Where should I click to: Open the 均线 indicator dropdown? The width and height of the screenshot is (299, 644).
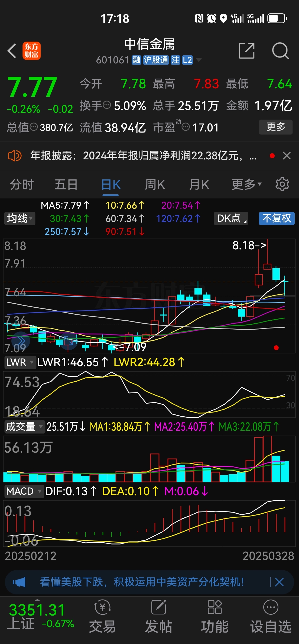(20, 218)
